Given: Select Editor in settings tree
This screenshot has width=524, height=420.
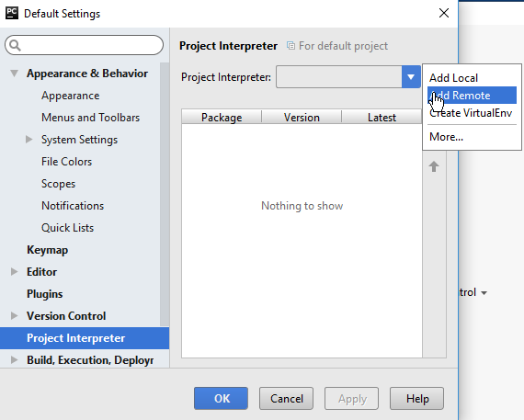Looking at the screenshot, I should coord(41,272).
